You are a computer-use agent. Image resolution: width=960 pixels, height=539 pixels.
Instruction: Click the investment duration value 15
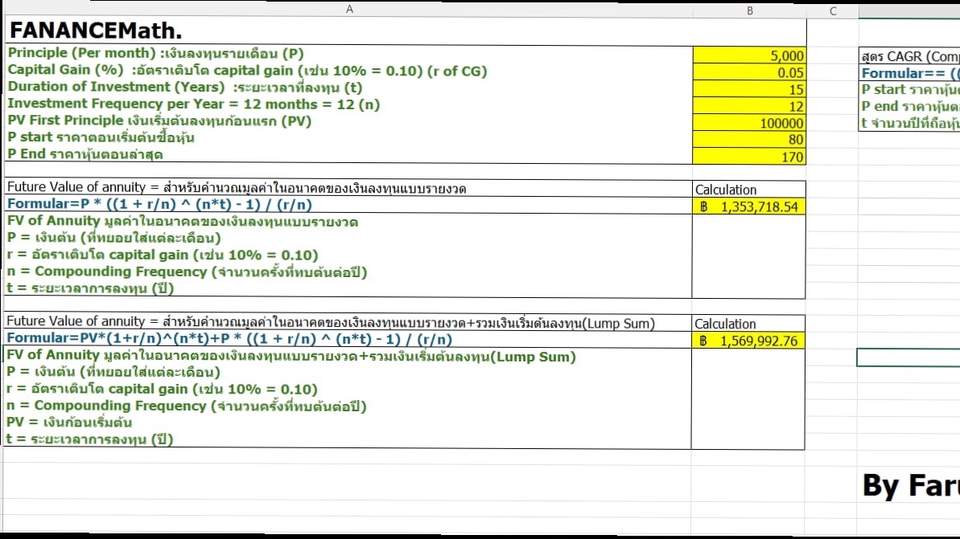tap(749, 89)
